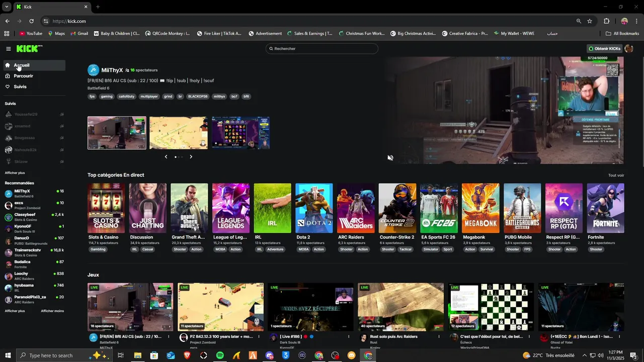
Task: Open offline followed channel Youssefel29
Action: click(34, 115)
